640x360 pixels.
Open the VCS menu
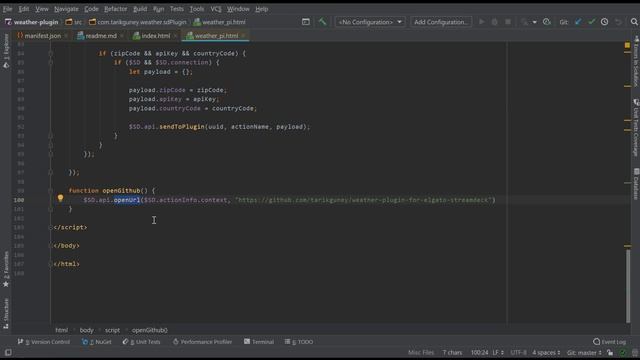coord(216,9)
